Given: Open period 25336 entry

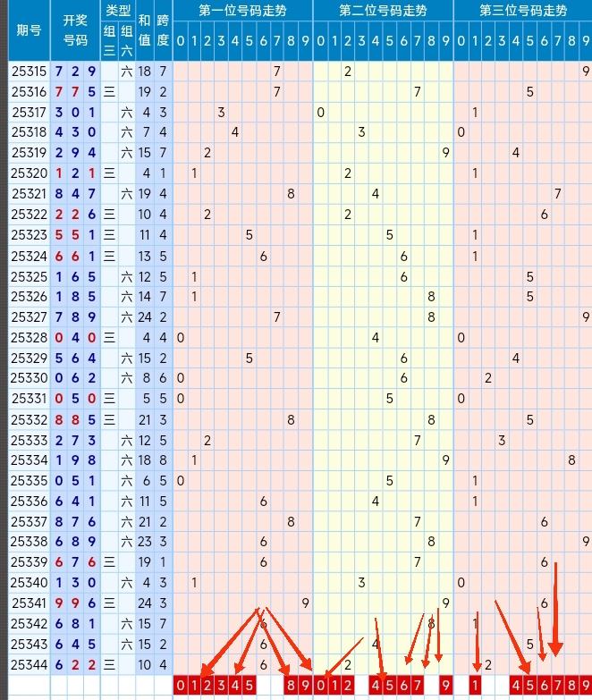Looking at the screenshot, I should [x=29, y=502].
